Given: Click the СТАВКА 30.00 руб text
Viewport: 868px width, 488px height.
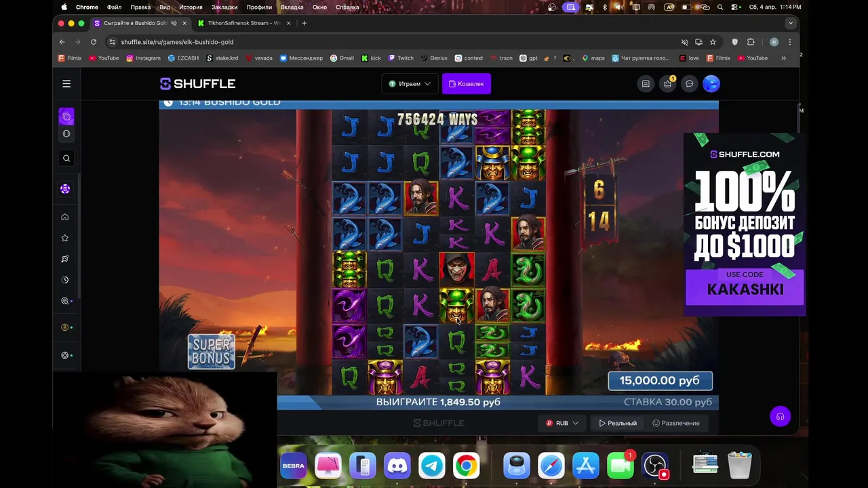Looking at the screenshot, I should [668, 402].
